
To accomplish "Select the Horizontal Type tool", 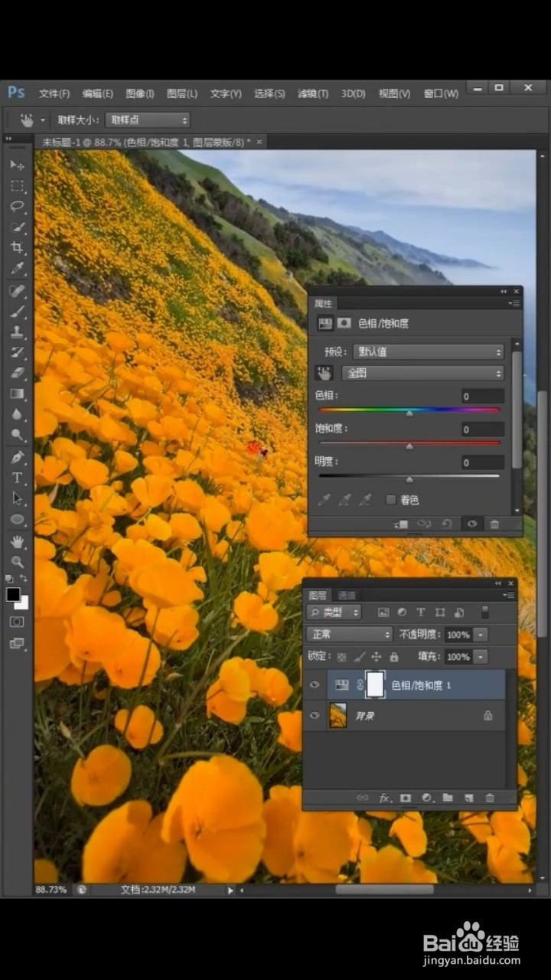I will (17, 479).
